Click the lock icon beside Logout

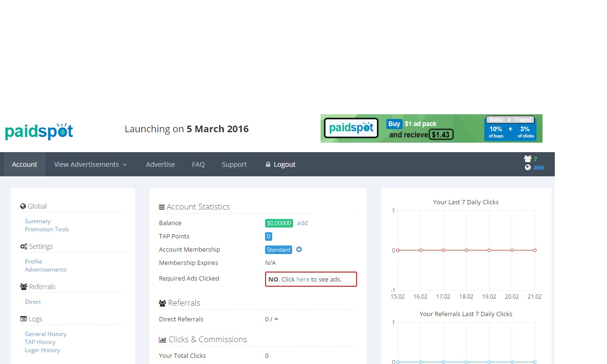point(268,164)
